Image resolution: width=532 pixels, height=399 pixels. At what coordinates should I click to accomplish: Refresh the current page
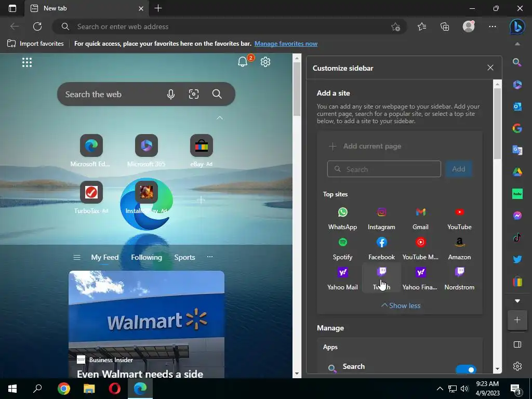37,26
